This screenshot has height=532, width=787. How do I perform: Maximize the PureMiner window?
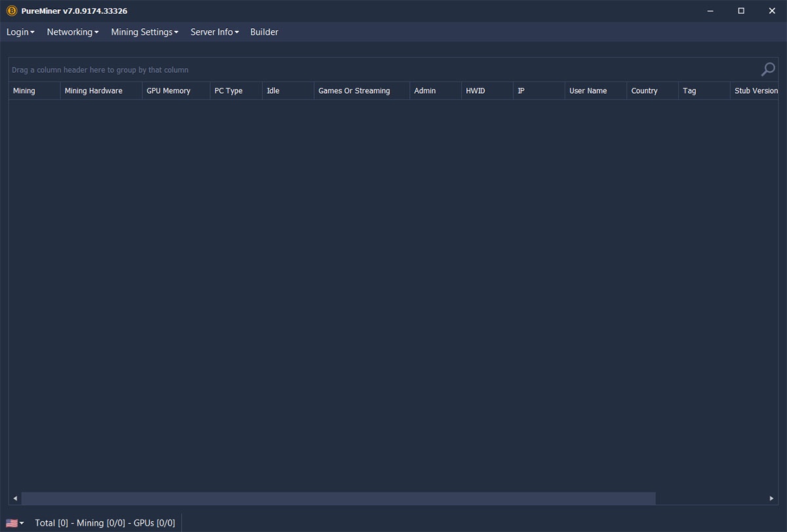(x=741, y=11)
